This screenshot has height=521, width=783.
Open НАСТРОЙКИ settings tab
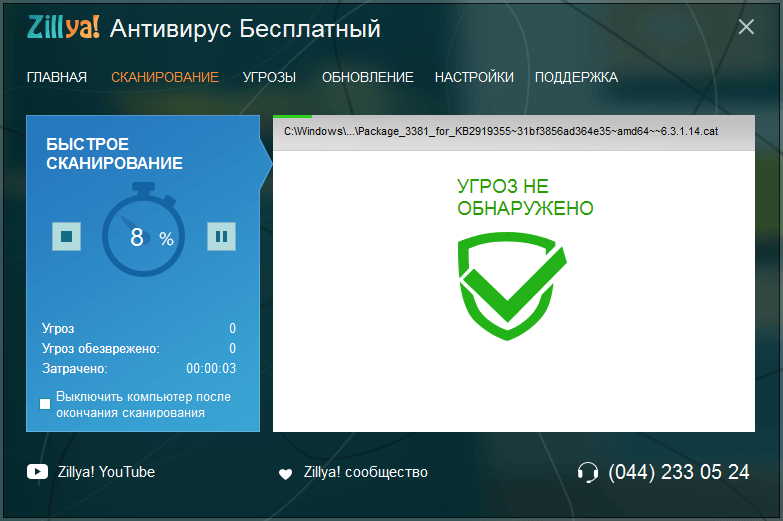tap(474, 77)
